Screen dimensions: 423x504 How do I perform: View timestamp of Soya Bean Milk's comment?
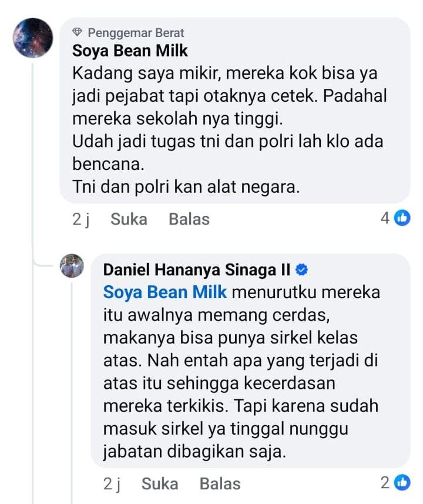[80, 219]
